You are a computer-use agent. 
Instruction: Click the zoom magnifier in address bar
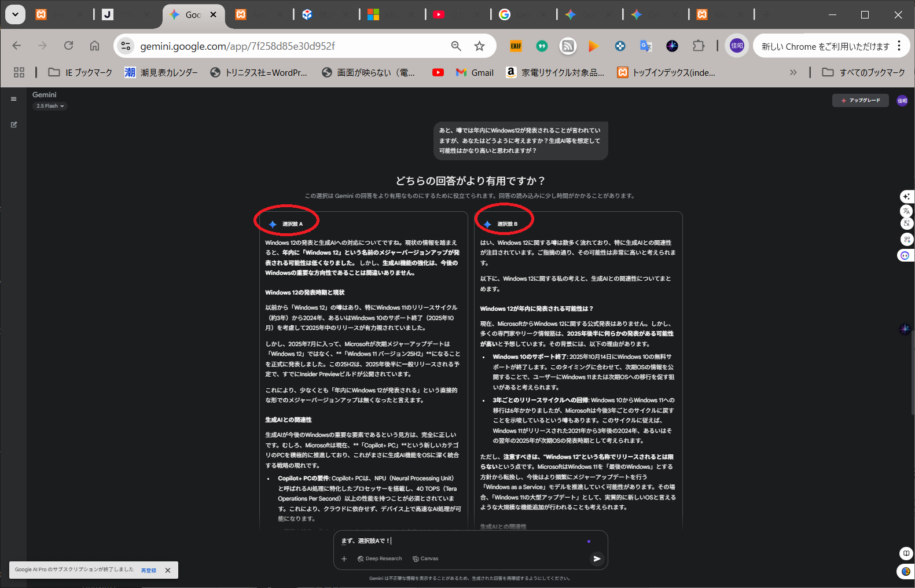coord(456,46)
